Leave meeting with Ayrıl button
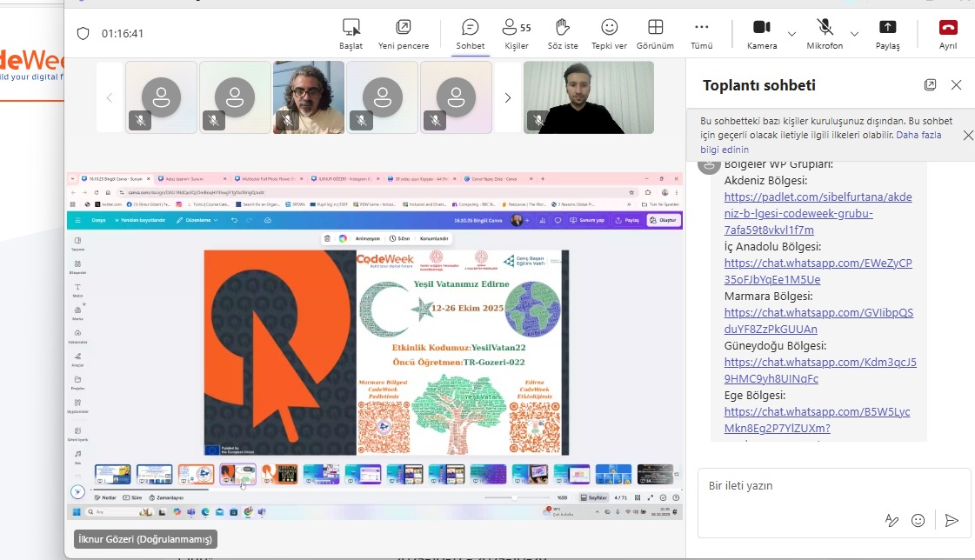975x560 pixels. point(948,34)
